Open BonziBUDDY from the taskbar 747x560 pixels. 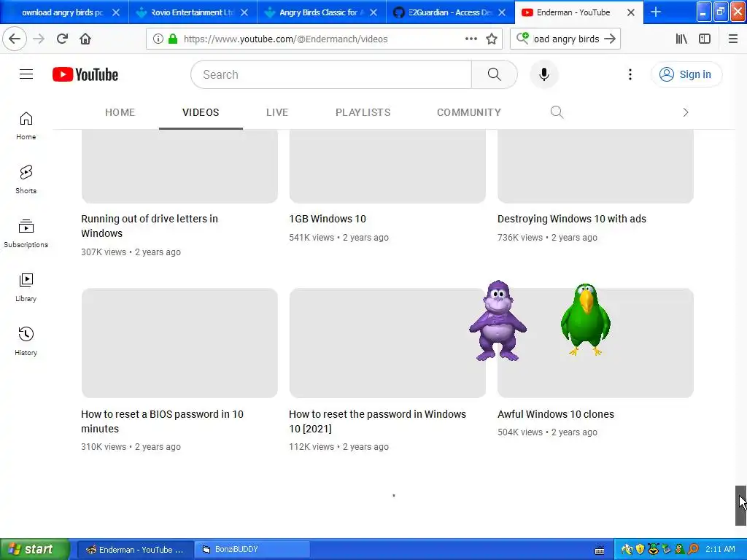(252, 550)
